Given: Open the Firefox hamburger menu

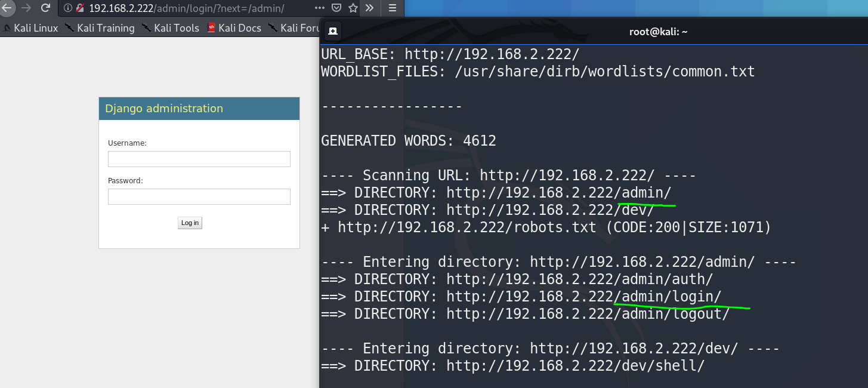Looking at the screenshot, I should (x=392, y=8).
